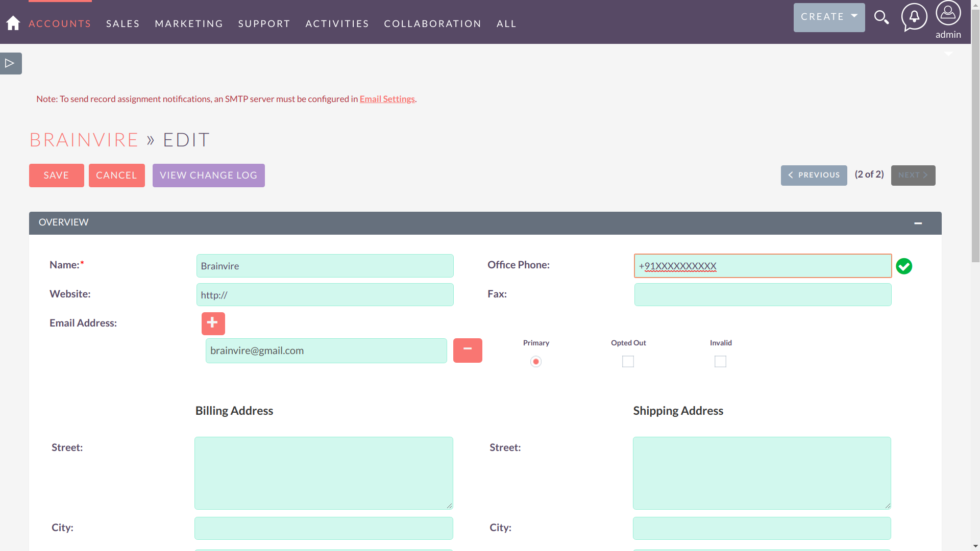Click the ACCOUNTS menu tab
The height and width of the screenshot is (551, 980).
pyautogui.click(x=60, y=23)
